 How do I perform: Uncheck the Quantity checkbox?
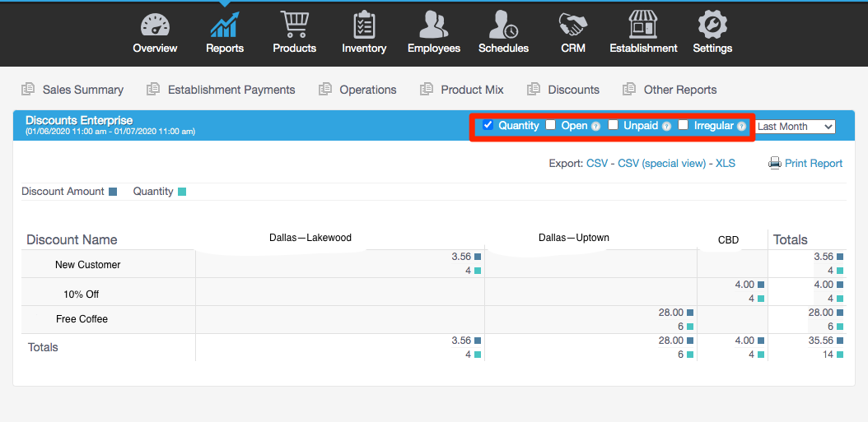(x=488, y=125)
